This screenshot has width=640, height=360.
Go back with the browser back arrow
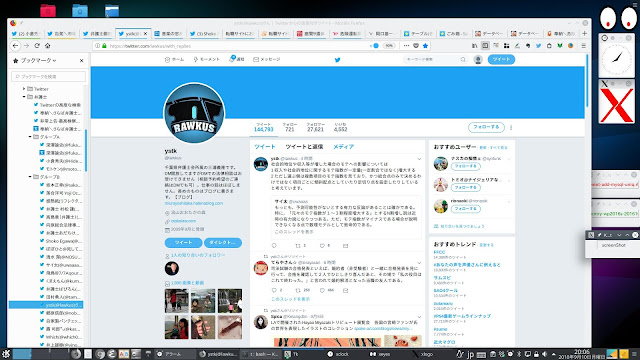point(16,46)
